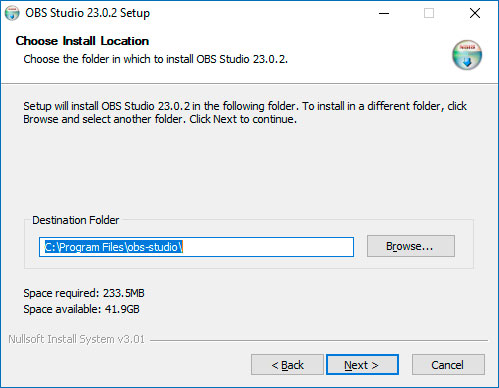Click the OBS Setup title bar icon
This screenshot has width=499, height=388.
tap(12, 13)
